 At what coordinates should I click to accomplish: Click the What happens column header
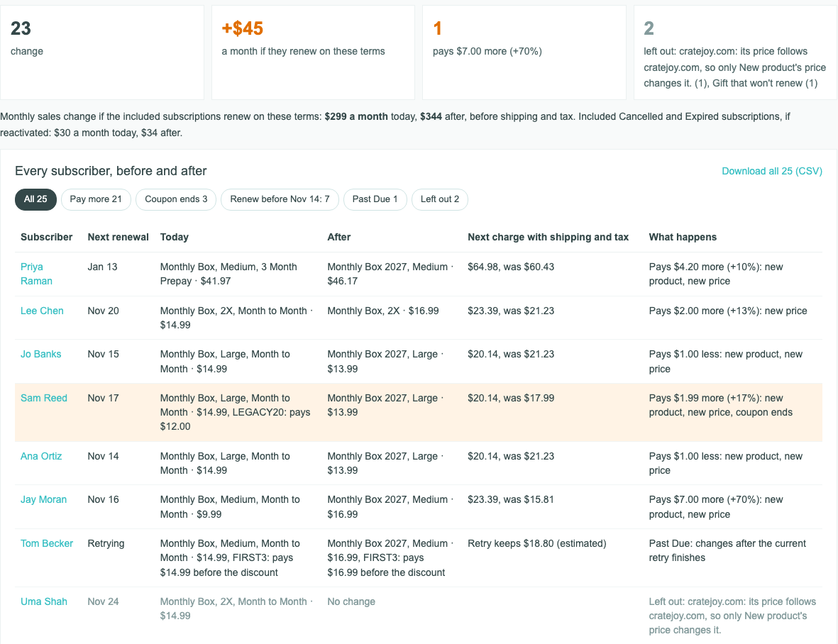coord(683,237)
